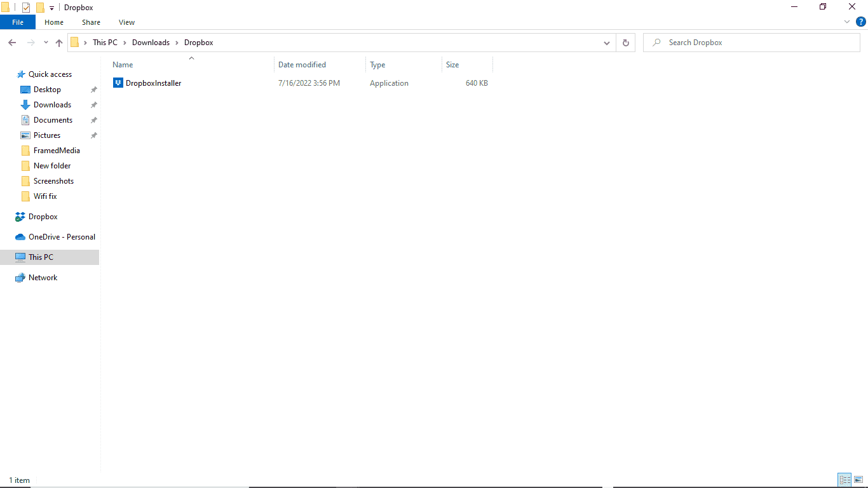Select OneDrive - Personal in sidebar
The height and width of the screenshot is (488, 868).
[x=62, y=237]
